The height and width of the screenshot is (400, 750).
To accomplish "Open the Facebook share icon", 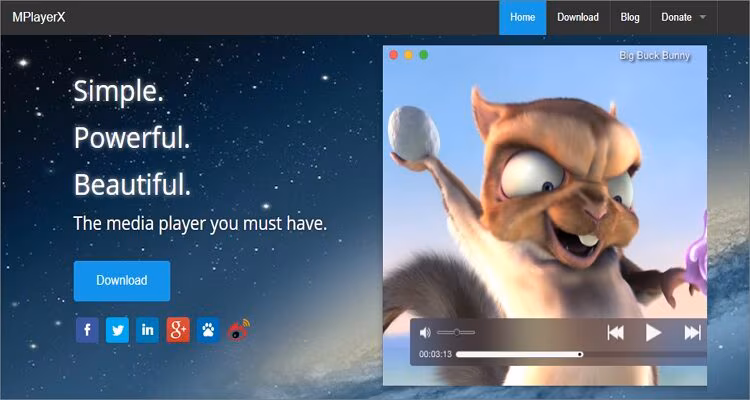I will pos(88,330).
